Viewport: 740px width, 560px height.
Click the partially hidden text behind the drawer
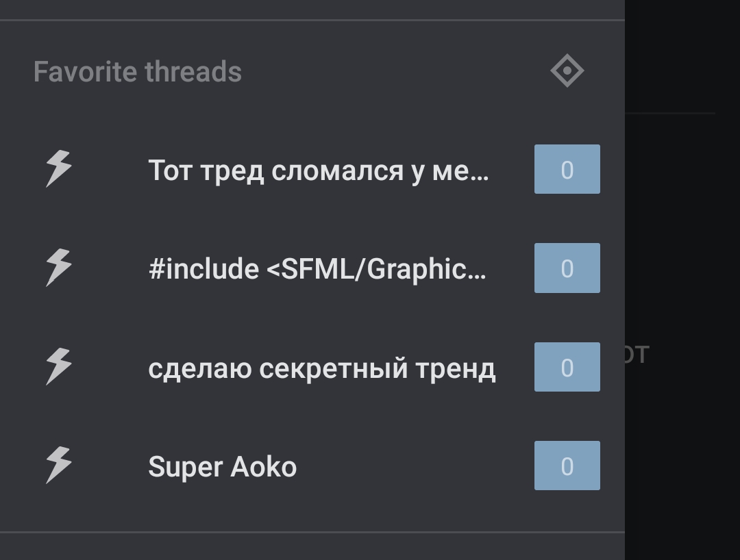click(x=637, y=355)
